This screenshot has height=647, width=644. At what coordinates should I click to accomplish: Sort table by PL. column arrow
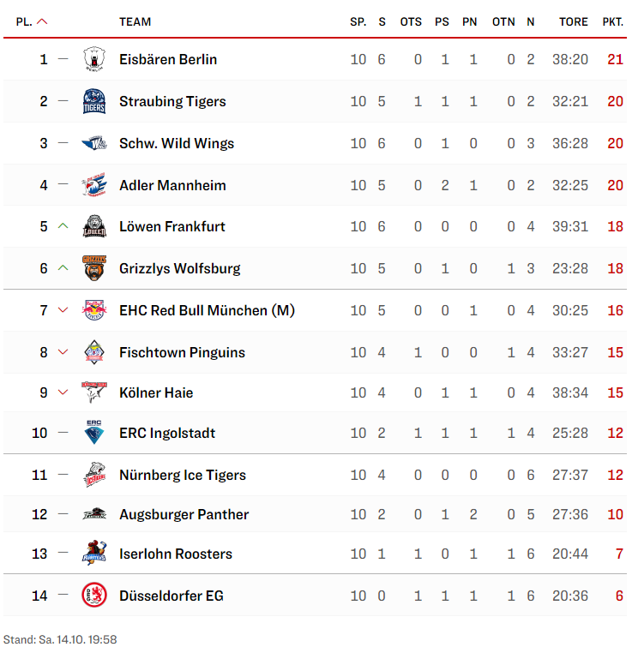[42, 22]
